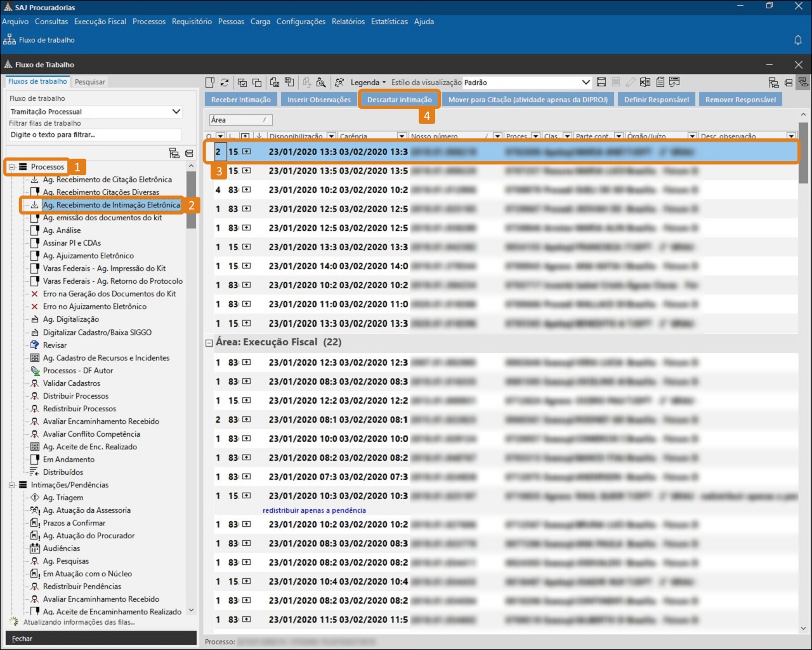Click the refresh icon in the toolbar

(225, 83)
